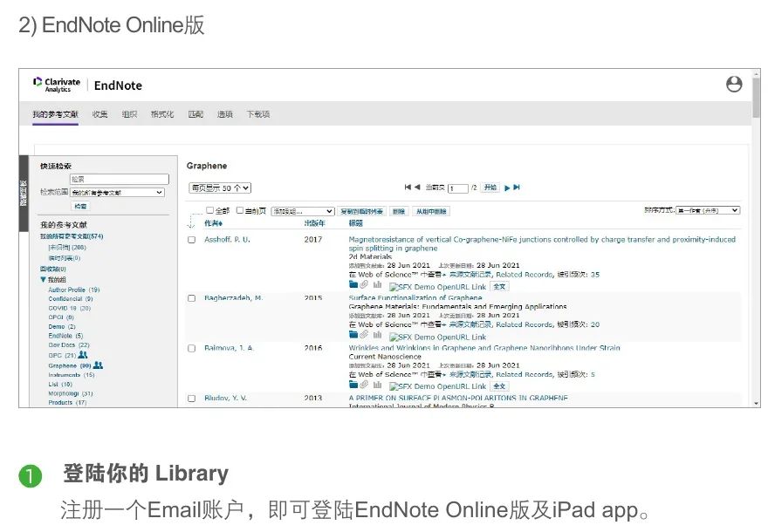Open the 添加到组 add-to-group dropdown

click(303, 211)
